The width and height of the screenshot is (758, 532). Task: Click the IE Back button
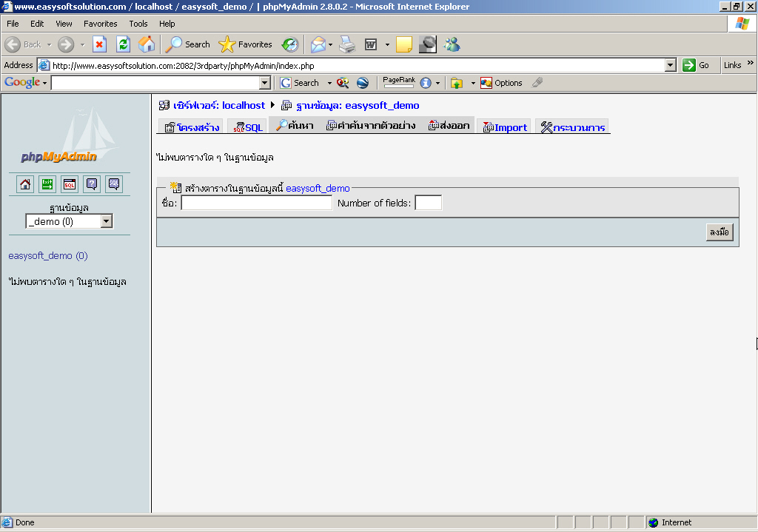click(23, 44)
